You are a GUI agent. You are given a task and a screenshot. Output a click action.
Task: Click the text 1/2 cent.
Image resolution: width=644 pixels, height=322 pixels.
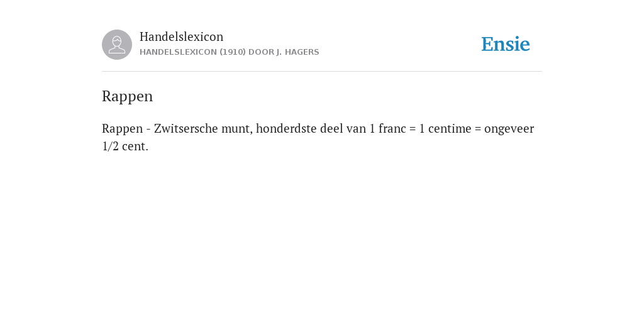pos(125,146)
